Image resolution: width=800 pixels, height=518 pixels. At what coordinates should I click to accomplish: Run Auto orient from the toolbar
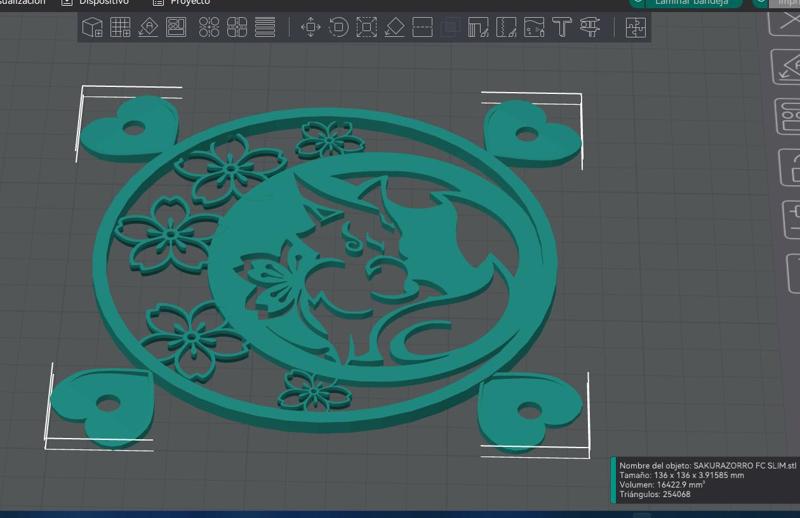[148, 28]
